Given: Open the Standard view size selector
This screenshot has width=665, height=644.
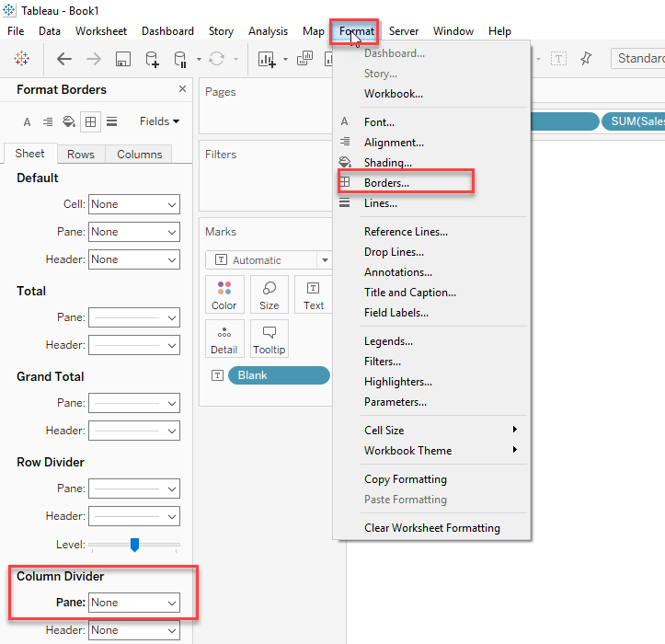Looking at the screenshot, I should point(637,59).
